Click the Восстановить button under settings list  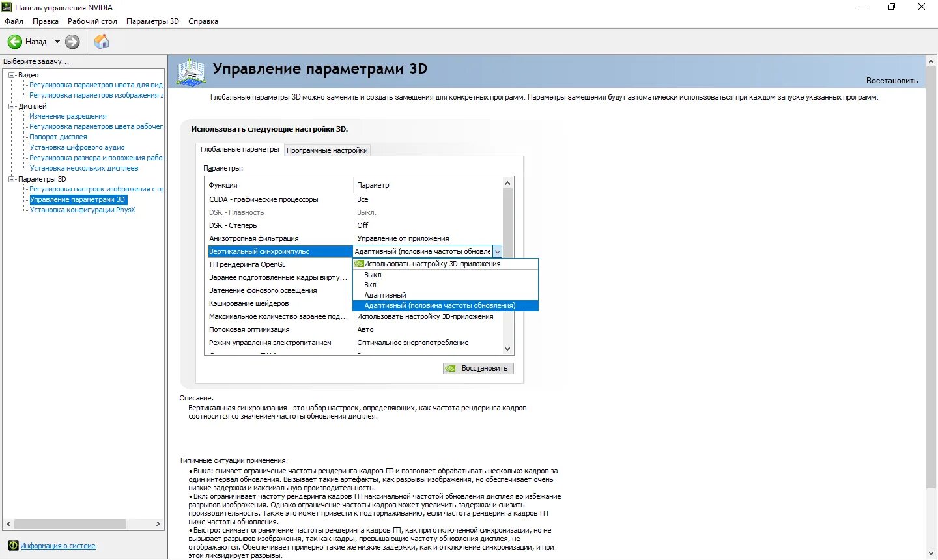pyautogui.click(x=479, y=369)
